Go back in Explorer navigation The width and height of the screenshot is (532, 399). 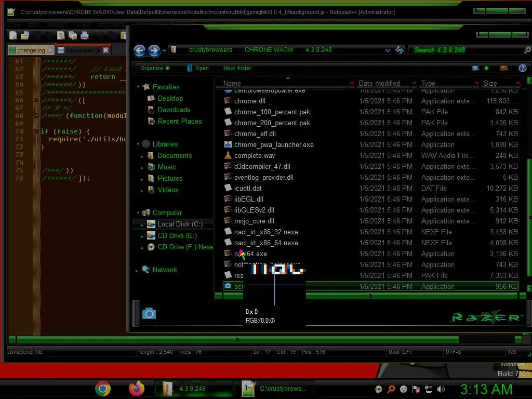tap(139, 50)
